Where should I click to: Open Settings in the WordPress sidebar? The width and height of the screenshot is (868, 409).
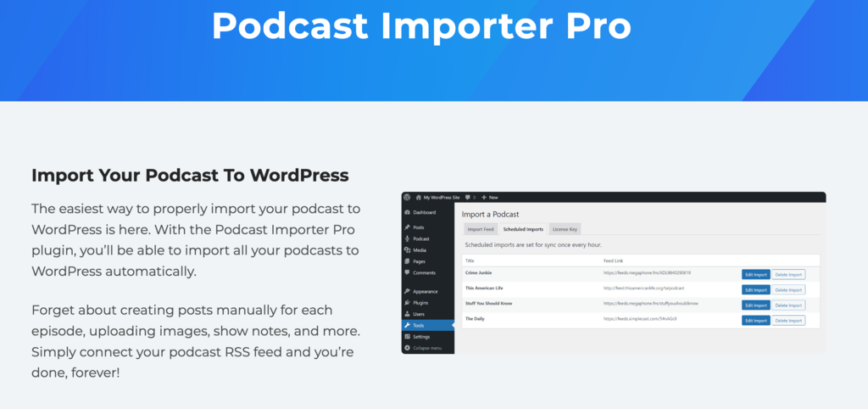(x=423, y=337)
